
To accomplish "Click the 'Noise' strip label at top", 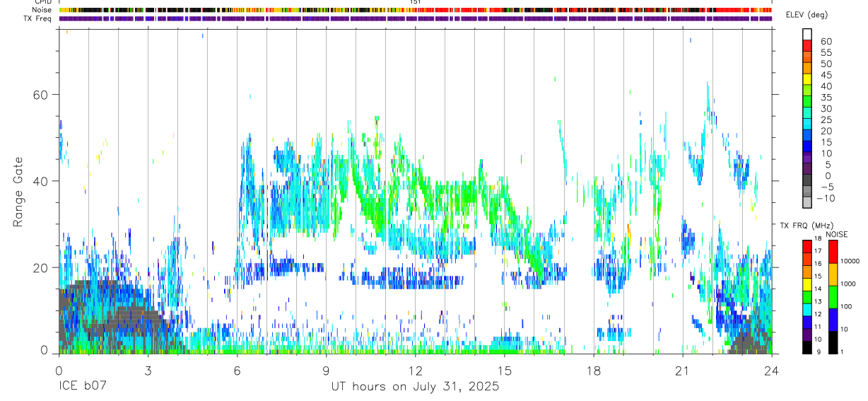I will 41,10.
